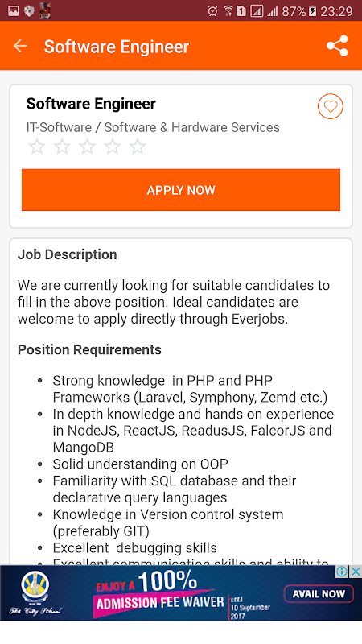Tap the Wi-Fi status icon
This screenshot has width=362, height=644.
(228, 11)
